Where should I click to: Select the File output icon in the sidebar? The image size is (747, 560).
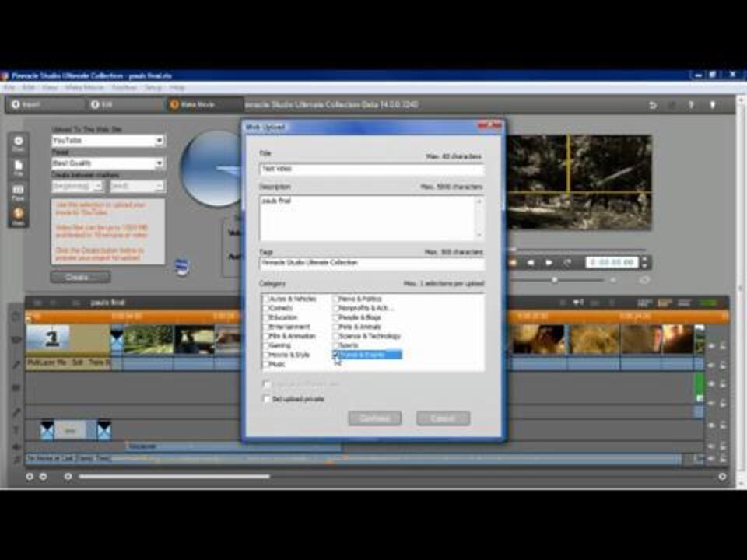pos(18,167)
